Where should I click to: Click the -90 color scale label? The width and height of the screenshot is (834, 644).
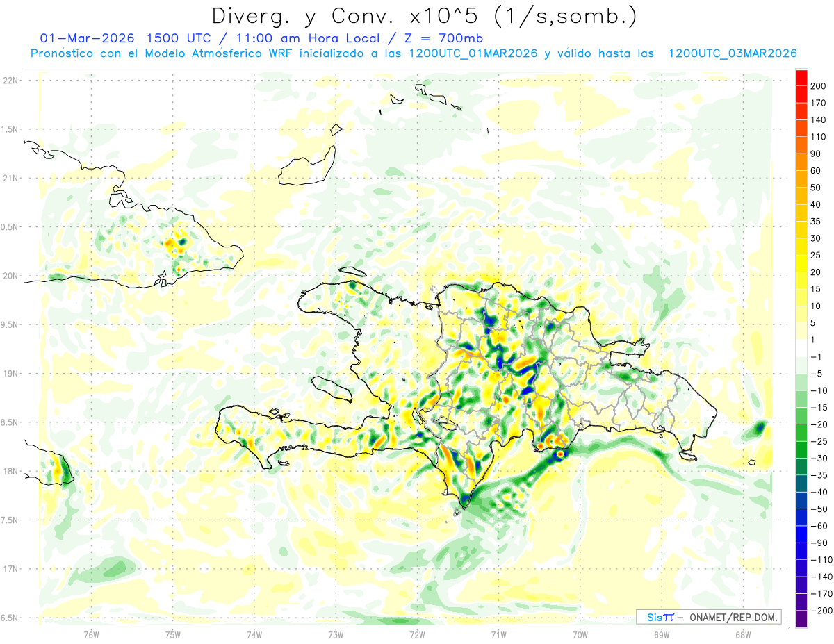point(818,543)
